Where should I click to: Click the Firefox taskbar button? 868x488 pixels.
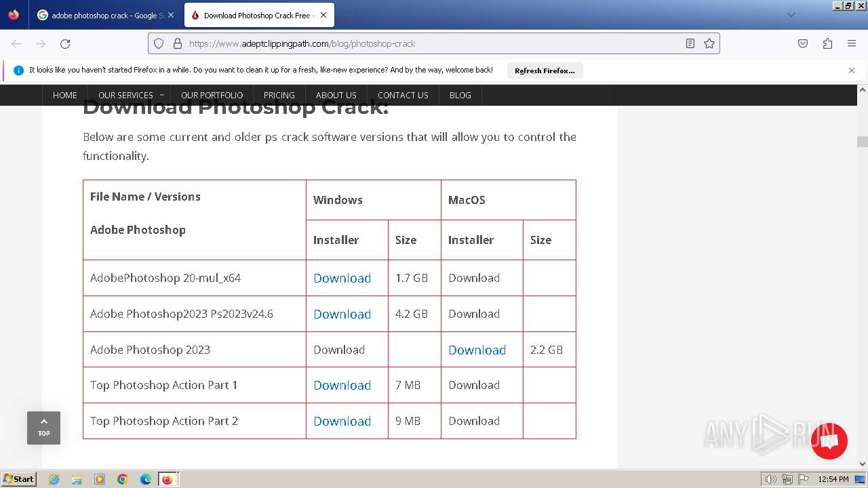[x=167, y=479]
